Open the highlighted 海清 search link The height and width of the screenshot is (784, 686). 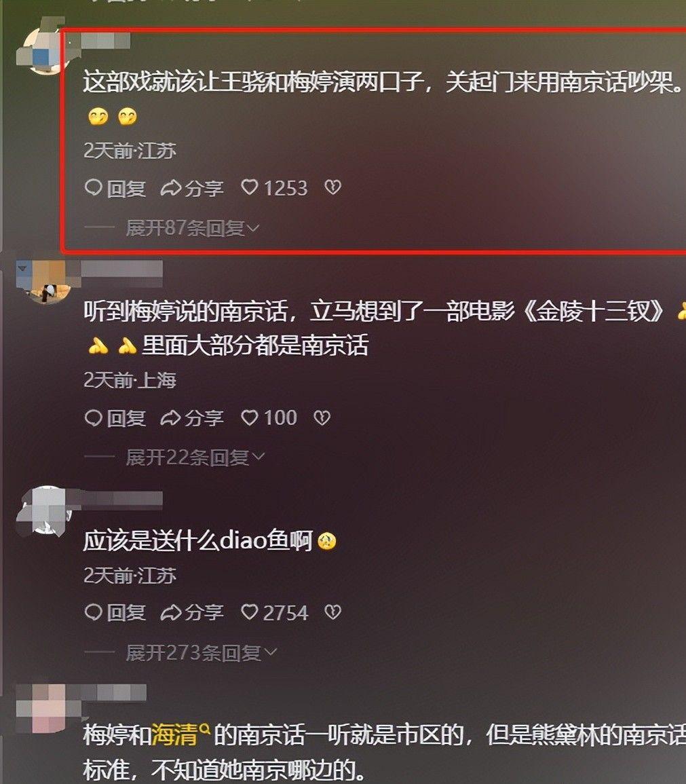click(x=180, y=734)
